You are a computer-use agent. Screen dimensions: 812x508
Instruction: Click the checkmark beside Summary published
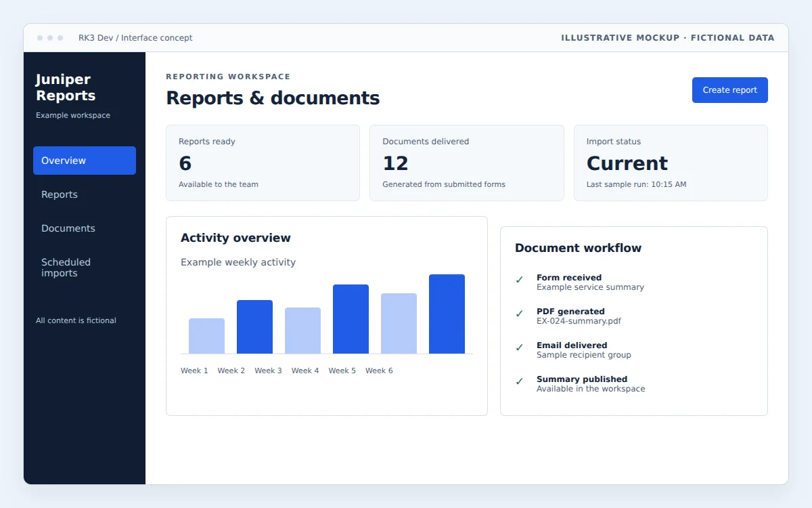[520, 381]
